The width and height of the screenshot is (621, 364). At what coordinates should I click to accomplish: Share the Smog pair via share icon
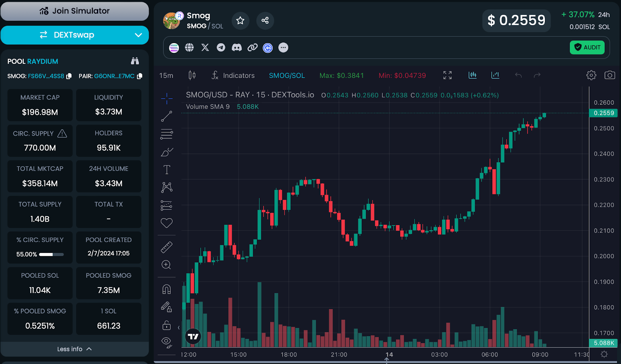[x=265, y=21]
